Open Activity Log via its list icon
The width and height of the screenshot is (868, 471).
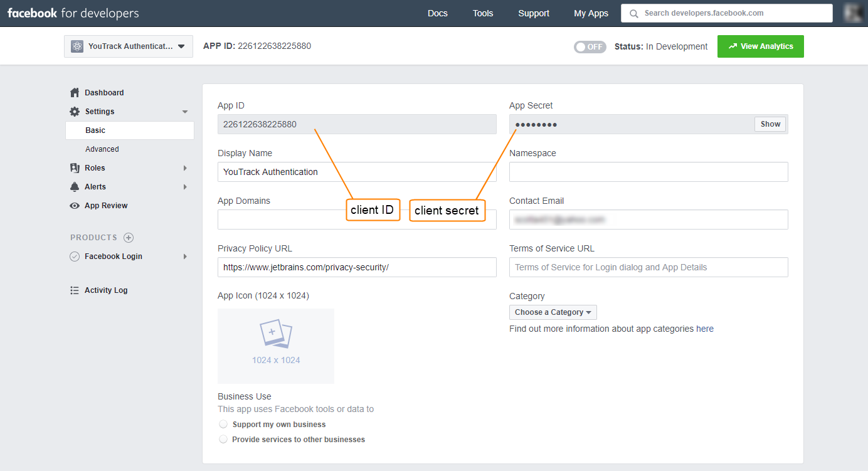(74, 290)
